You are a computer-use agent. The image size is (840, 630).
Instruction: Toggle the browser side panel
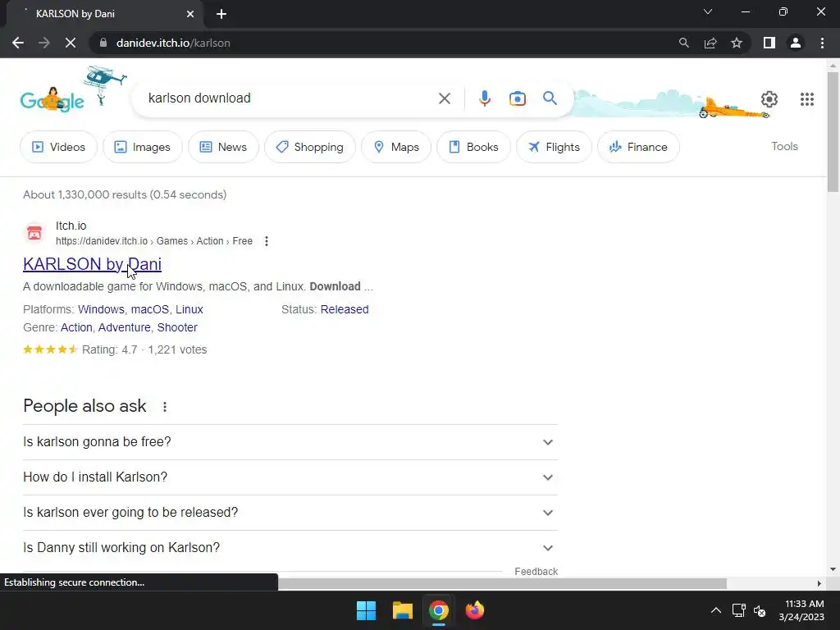tap(769, 43)
